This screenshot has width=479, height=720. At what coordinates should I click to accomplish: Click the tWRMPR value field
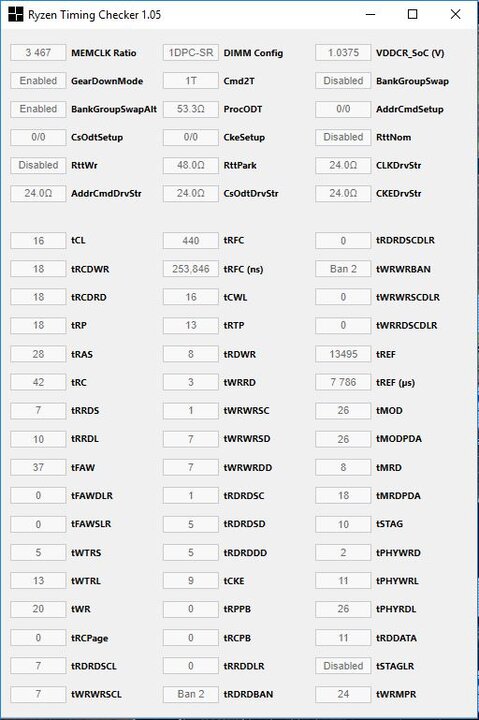[x=343, y=694]
